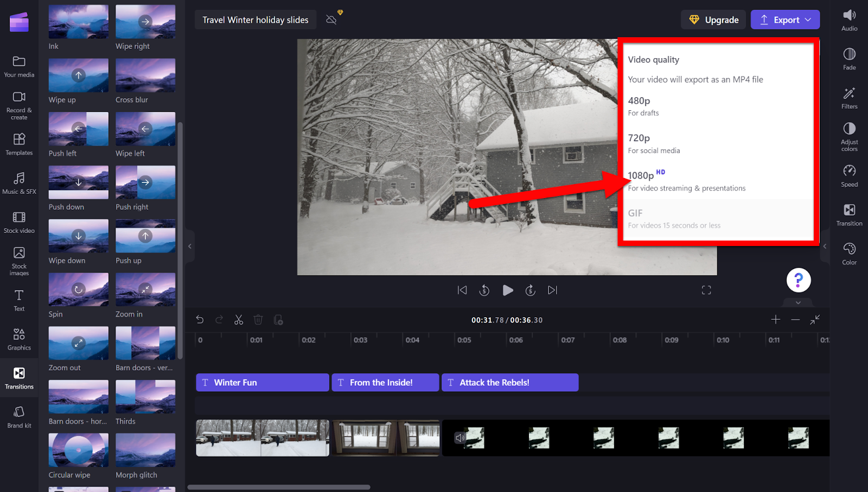Screen dimensions: 868x492
Task: Select the Morph glitch transition
Action: 145,450
